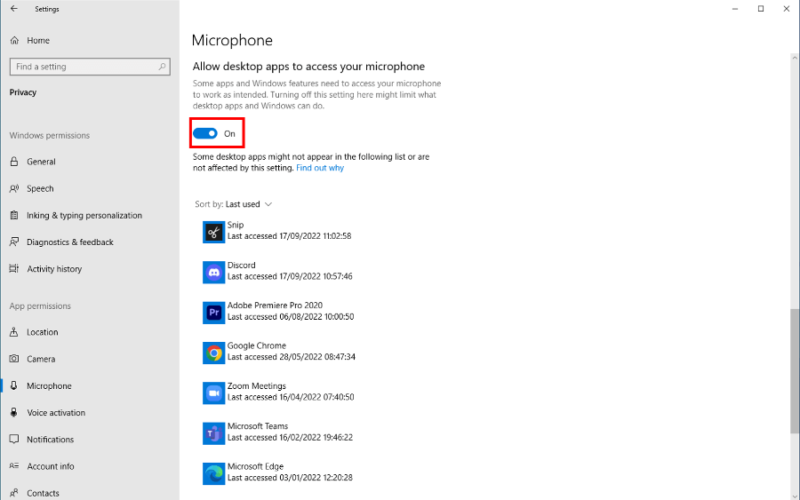Click the search magnifier icon

click(162, 66)
